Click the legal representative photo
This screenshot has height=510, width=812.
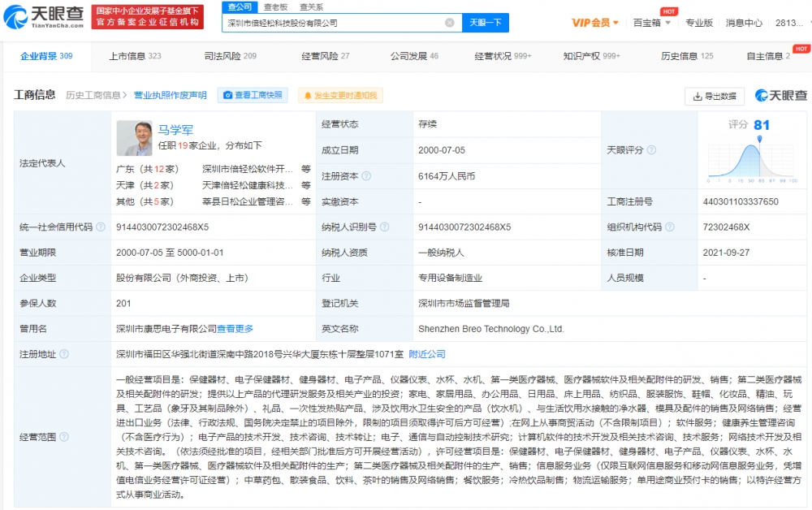tap(134, 138)
